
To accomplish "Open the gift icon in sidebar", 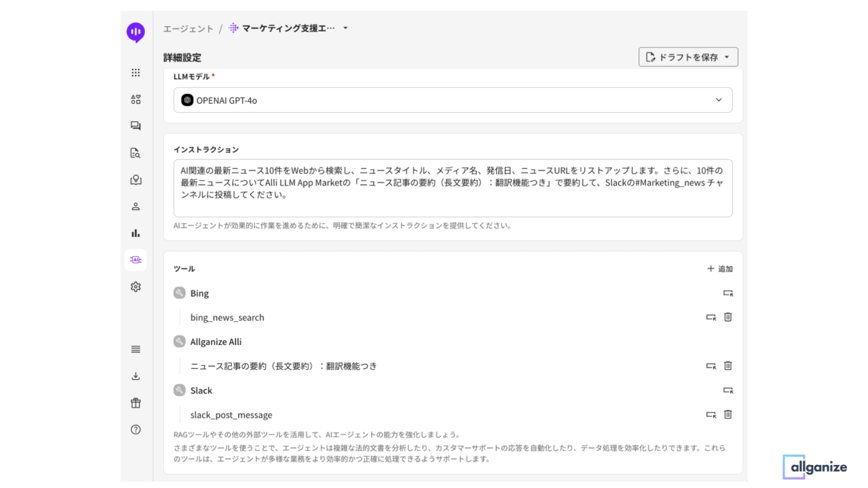I will (135, 403).
